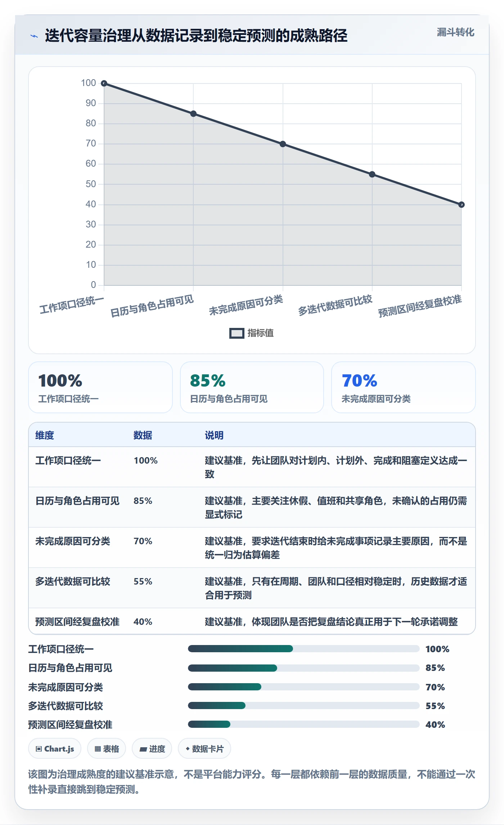
Task: Open the 100% 工作项口径统一 data card
Action: pyautogui.click(x=100, y=387)
